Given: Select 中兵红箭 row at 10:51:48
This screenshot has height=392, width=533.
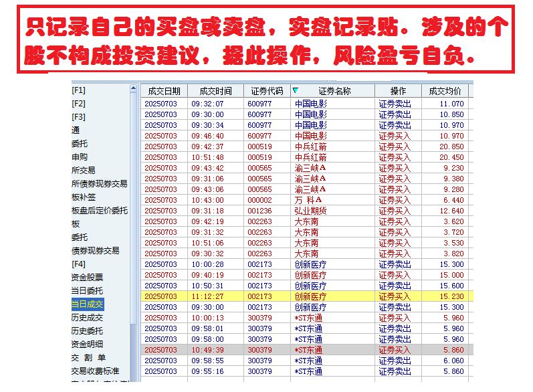Looking at the screenshot, I should [307, 157].
